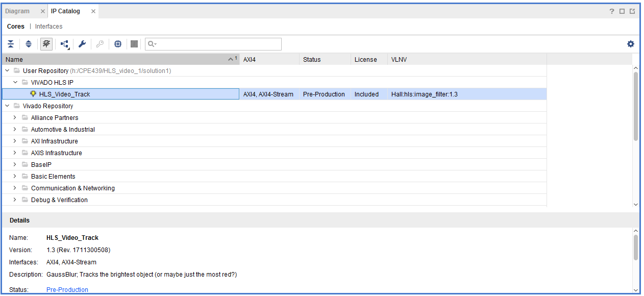Click the greyed-out key license icon
Viewport: 644px width, 296px height.
point(100,44)
